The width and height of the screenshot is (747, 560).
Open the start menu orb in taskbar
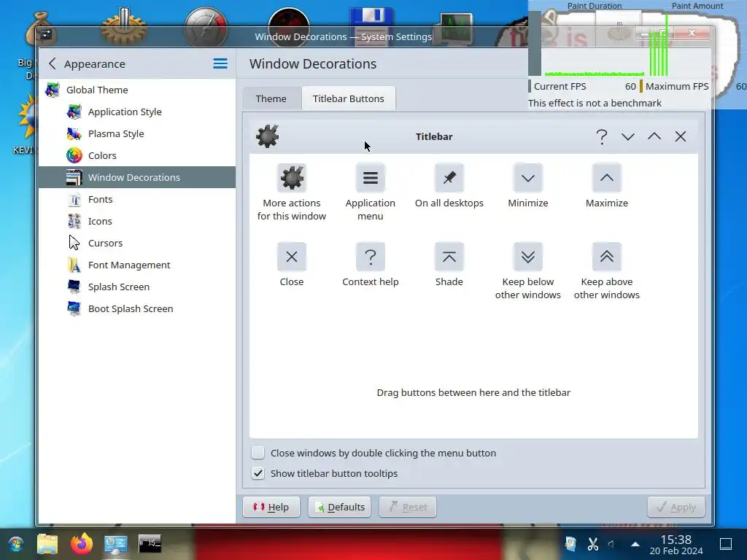pyautogui.click(x=16, y=544)
